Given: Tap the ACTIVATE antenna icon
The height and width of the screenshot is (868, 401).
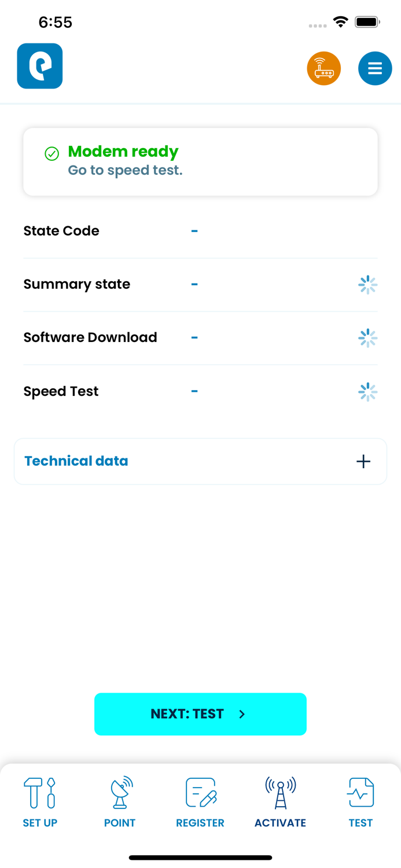Looking at the screenshot, I should [x=280, y=793].
